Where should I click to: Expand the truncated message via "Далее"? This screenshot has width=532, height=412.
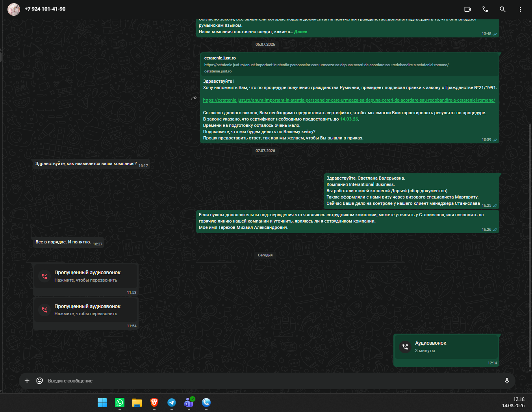pyautogui.click(x=300, y=32)
